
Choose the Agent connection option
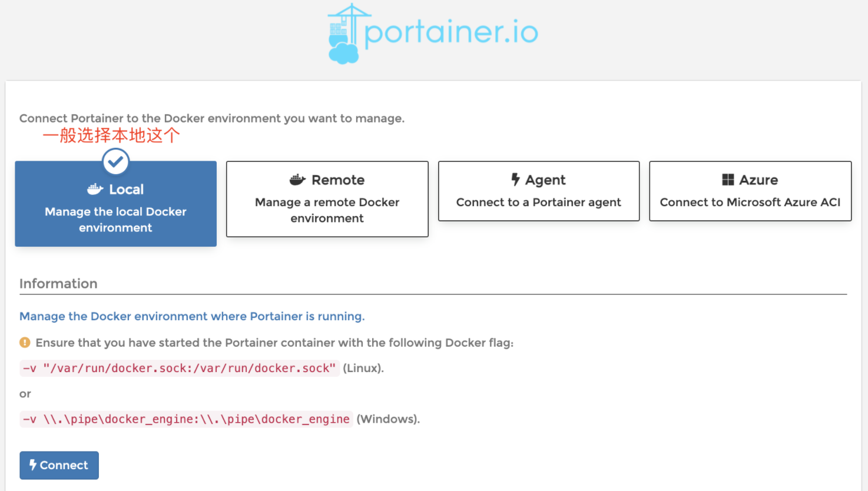click(539, 191)
